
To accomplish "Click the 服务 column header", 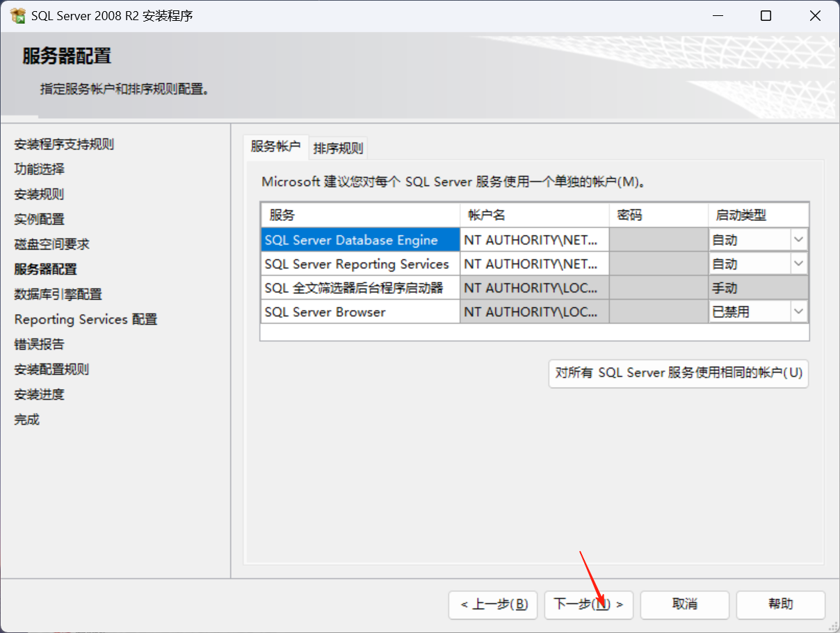I will pyautogui.click(x=360, y=215).
